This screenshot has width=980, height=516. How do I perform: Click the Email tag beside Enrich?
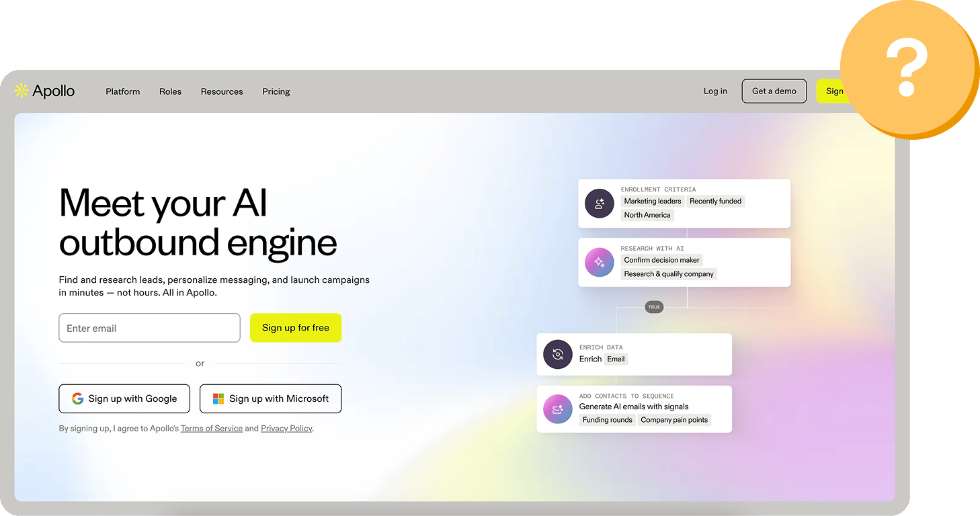616,359
